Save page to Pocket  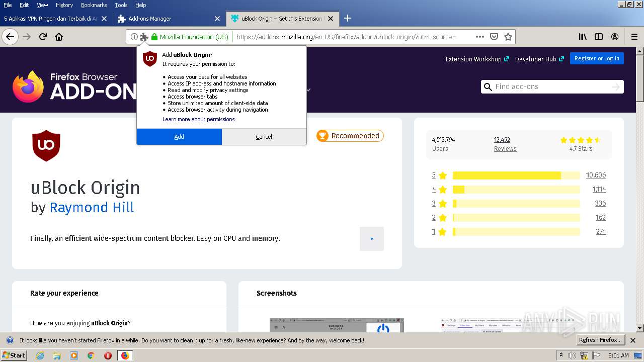click(494, 37)
